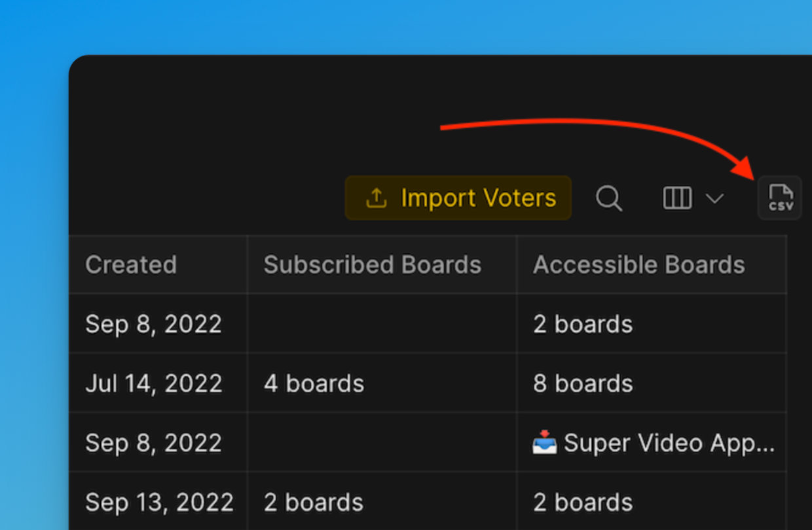Select the upload icon inside Import Voters
812x530 pixels.
coord(377,198)
